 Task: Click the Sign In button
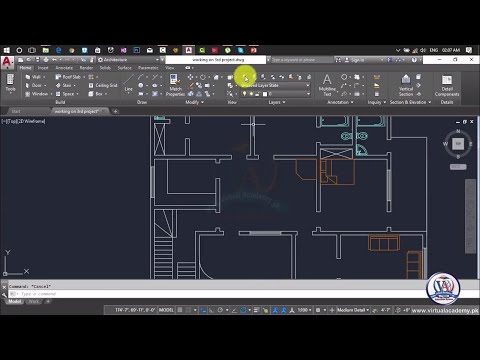pyautogui.click(x=357, y=60)
